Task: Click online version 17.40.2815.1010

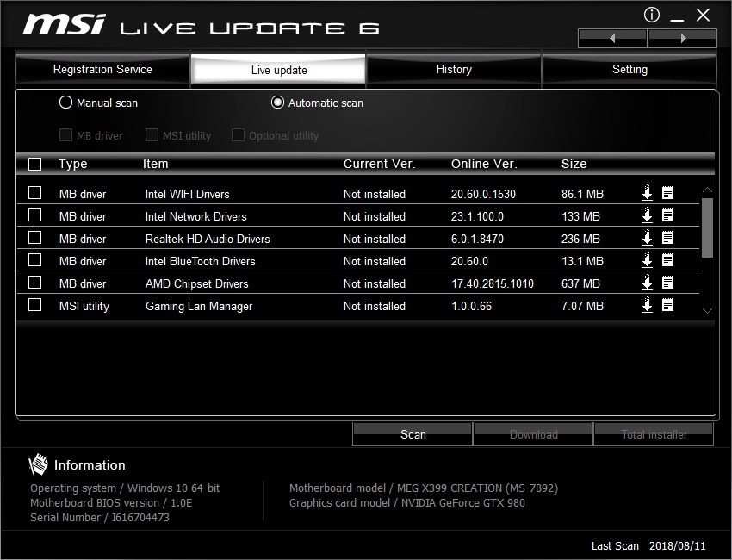Action: 492,283
